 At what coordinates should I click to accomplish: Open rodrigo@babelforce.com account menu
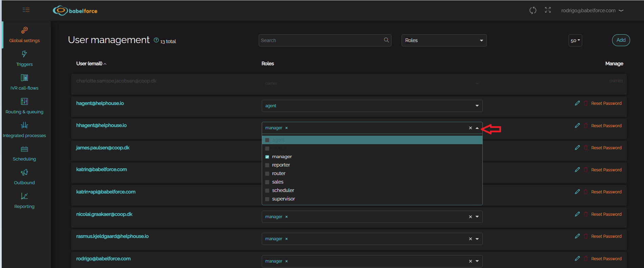pyautogui.click(x=592, y=11)
